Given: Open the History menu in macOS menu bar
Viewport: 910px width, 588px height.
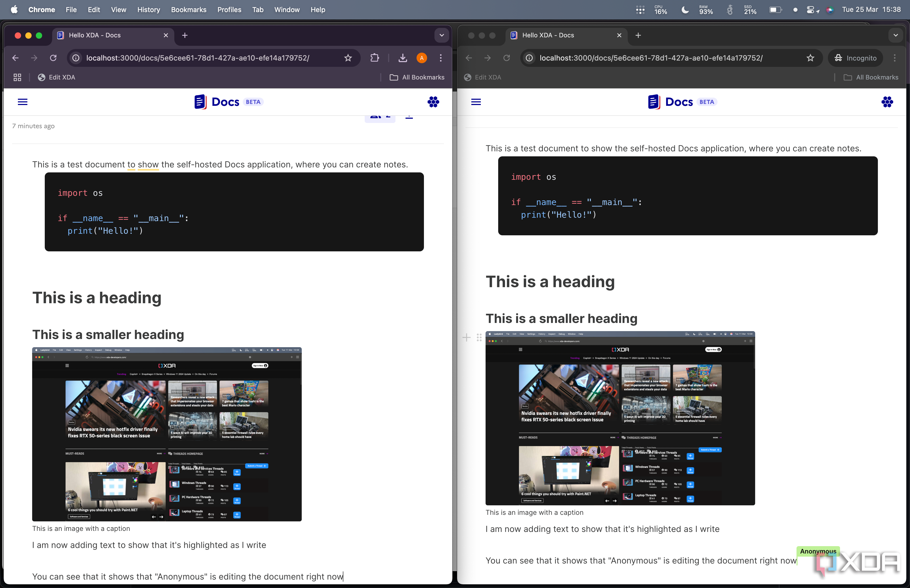Looking at the screenshot, I should (x=149, y=9).
